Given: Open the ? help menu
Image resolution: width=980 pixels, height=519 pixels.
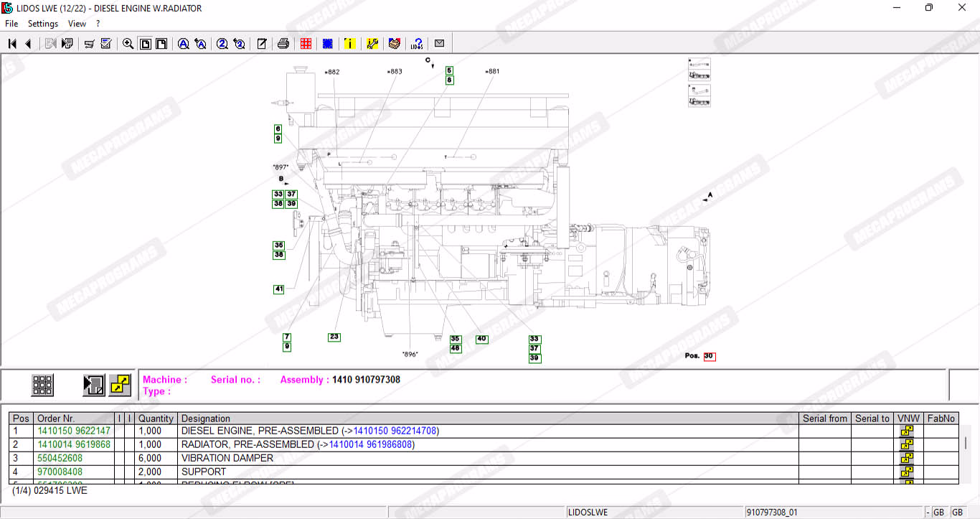Looking at the screenshot, I should coord(98,24).
